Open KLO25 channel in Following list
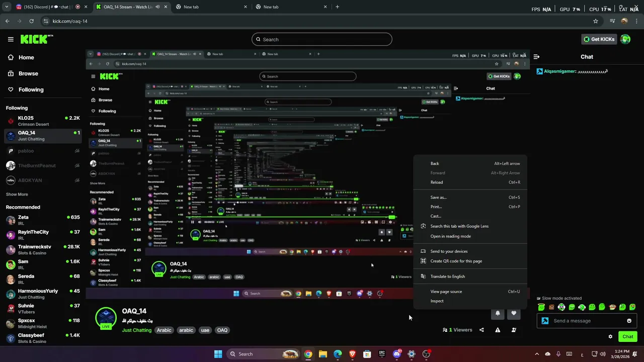The height and width of the screenshot is (362, 644). tap(42, 121)
